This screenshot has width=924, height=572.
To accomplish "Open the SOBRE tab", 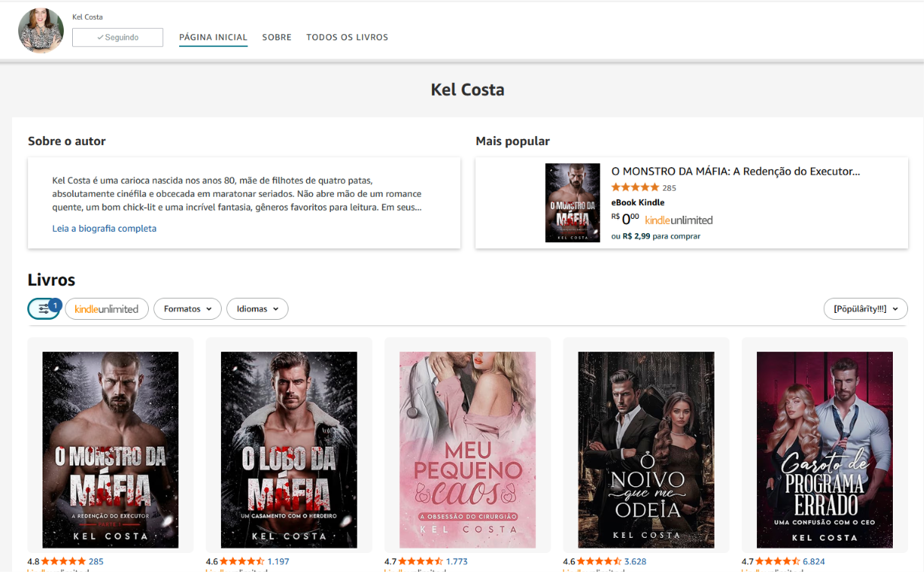I will [277, 37].
